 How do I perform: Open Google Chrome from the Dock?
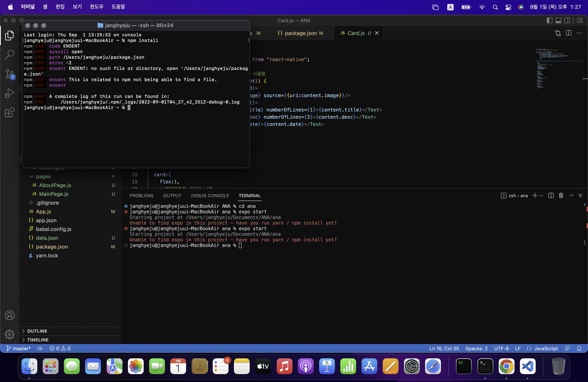pos(506,366)
